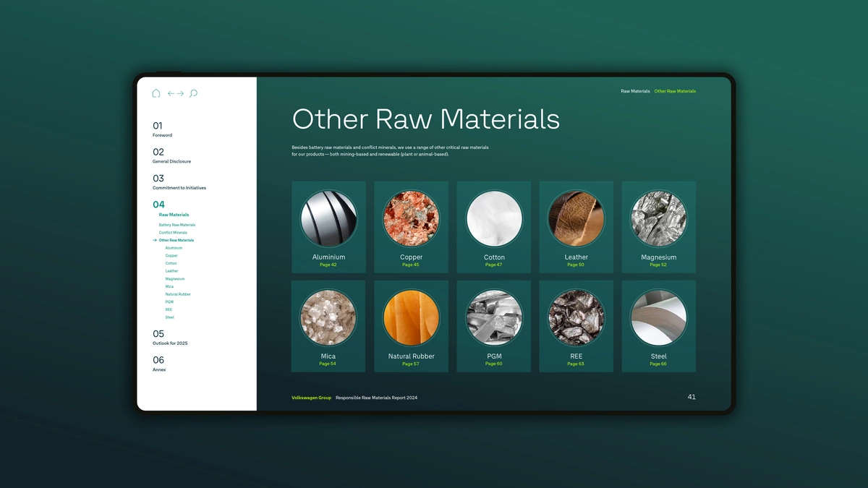Jump to 03 Commitment to Initiatives
Screen dimensions: 868x488
179,182
